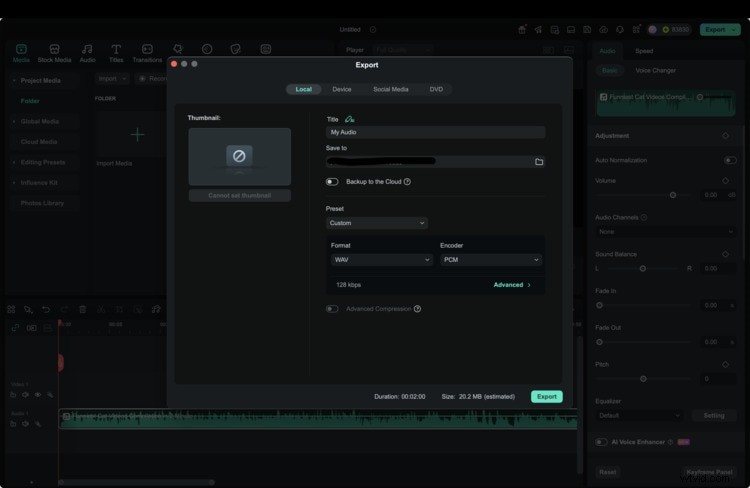Screen dimensions: 750x488
Task: Click the folder icon to browse save location
Action: [539, 161]
